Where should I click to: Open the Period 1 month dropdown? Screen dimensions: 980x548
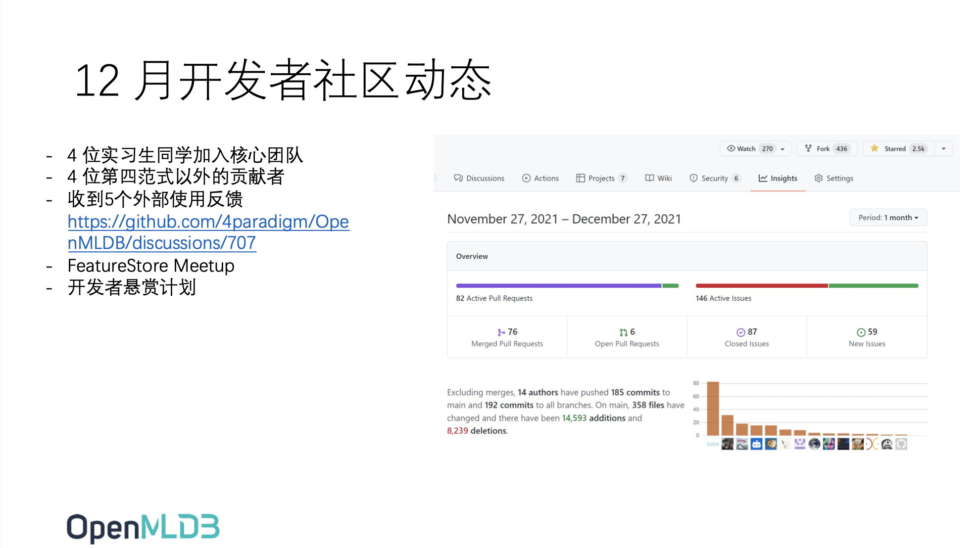[888, 218]
